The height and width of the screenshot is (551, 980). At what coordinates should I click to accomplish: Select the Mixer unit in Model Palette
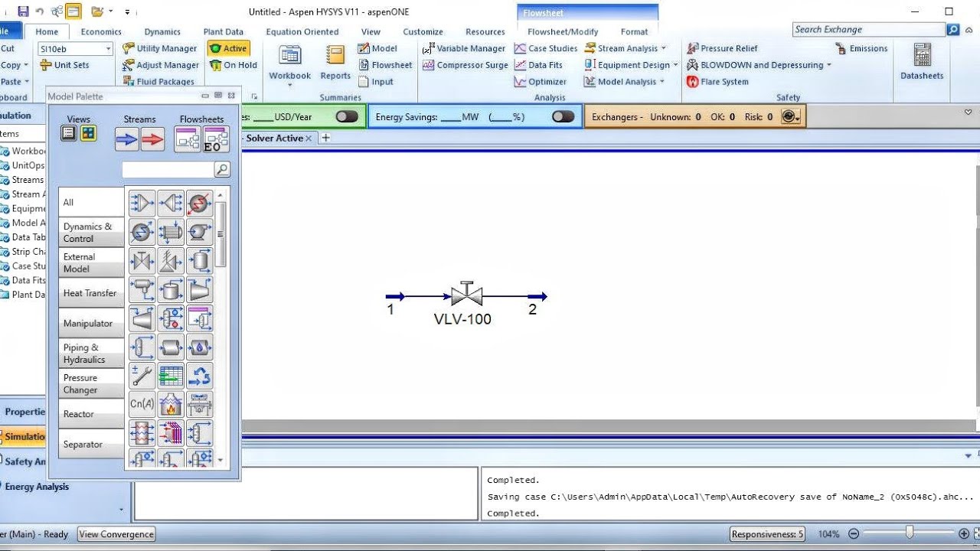click(x=142, y=203)
